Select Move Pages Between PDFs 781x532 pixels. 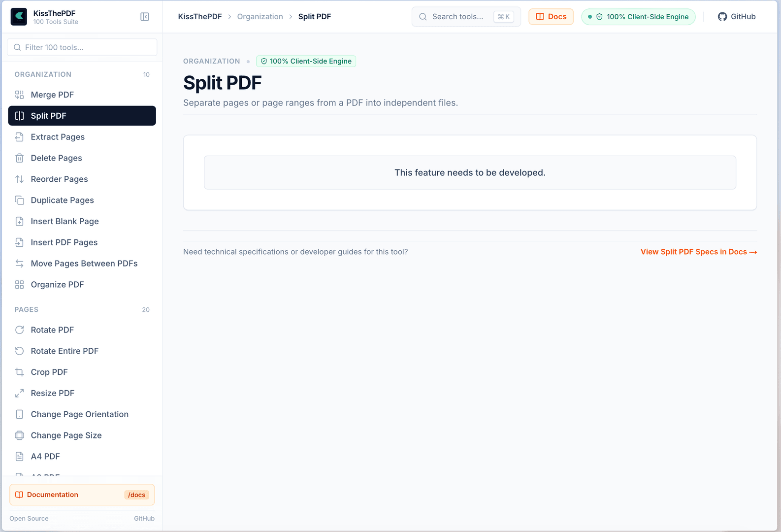(82, 264)
